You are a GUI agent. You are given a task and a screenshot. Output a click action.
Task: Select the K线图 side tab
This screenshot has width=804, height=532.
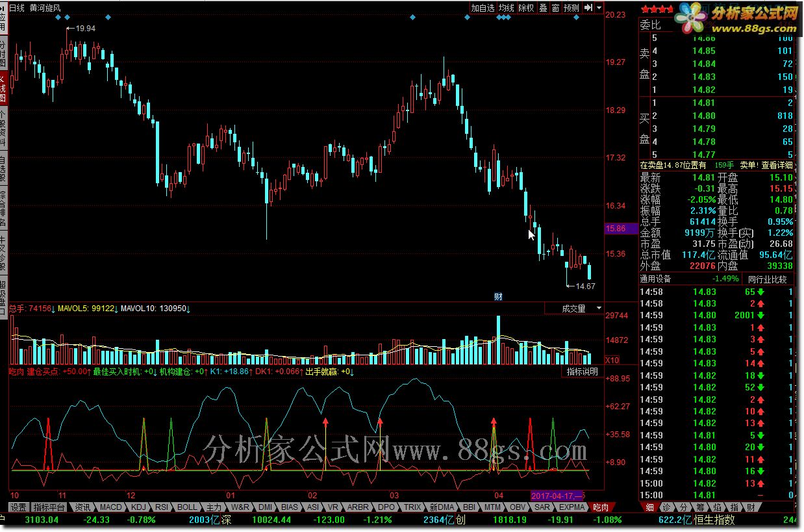[x=3, y=88]
